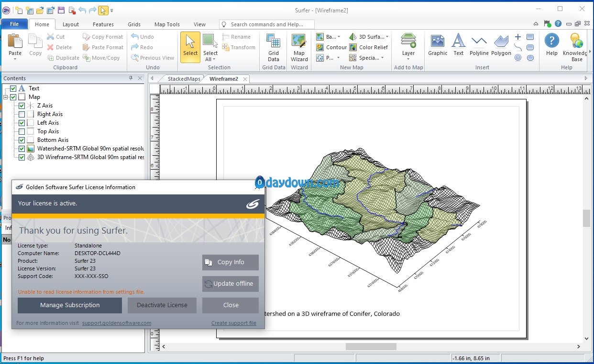594x364 pixels.
Task: Click the Deactivate License button
Action: [x=162, y=305]
